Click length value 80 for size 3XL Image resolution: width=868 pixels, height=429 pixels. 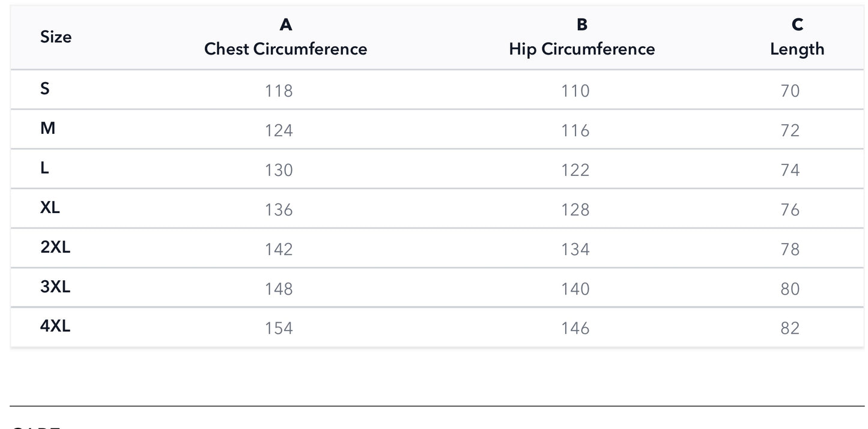point(791,289)
